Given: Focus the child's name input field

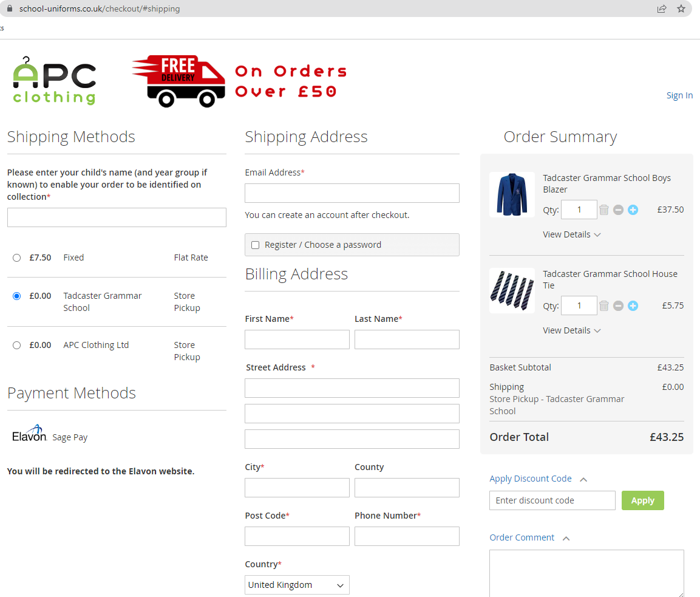Looking at the screenshot, I should [117, 217].
